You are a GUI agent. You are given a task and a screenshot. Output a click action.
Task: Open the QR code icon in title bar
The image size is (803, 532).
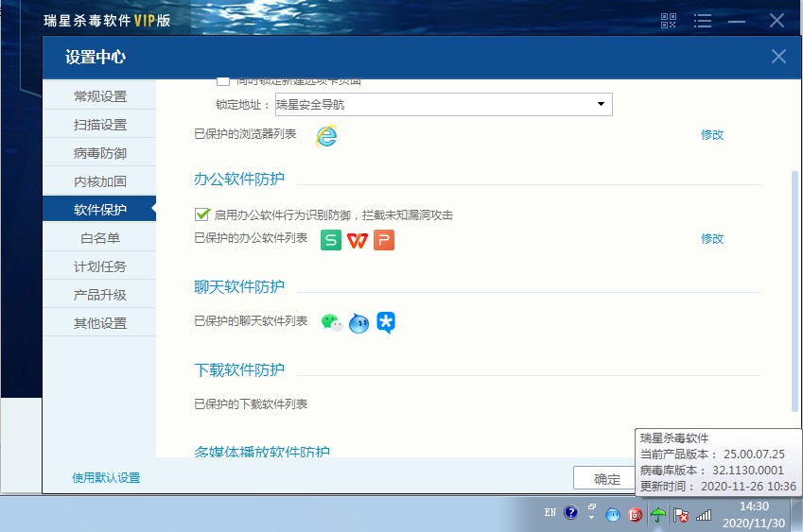[x=669, y=21]
